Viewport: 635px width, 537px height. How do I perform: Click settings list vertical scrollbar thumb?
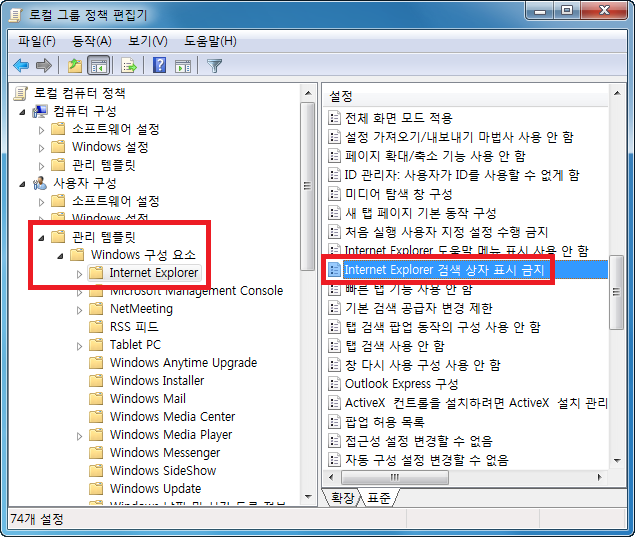click(616, 292)
